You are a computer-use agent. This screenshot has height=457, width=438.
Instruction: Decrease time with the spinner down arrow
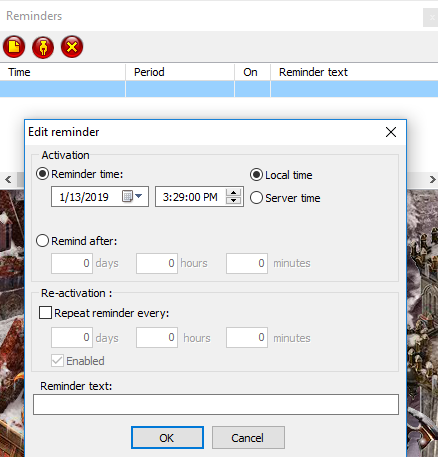tap(234, 200)
